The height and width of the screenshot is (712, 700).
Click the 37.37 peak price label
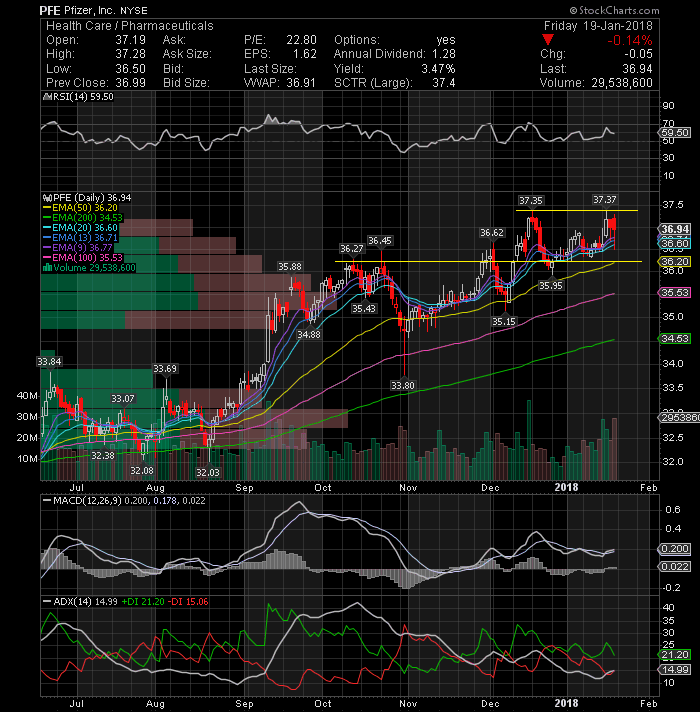click(x=605, y=199)
